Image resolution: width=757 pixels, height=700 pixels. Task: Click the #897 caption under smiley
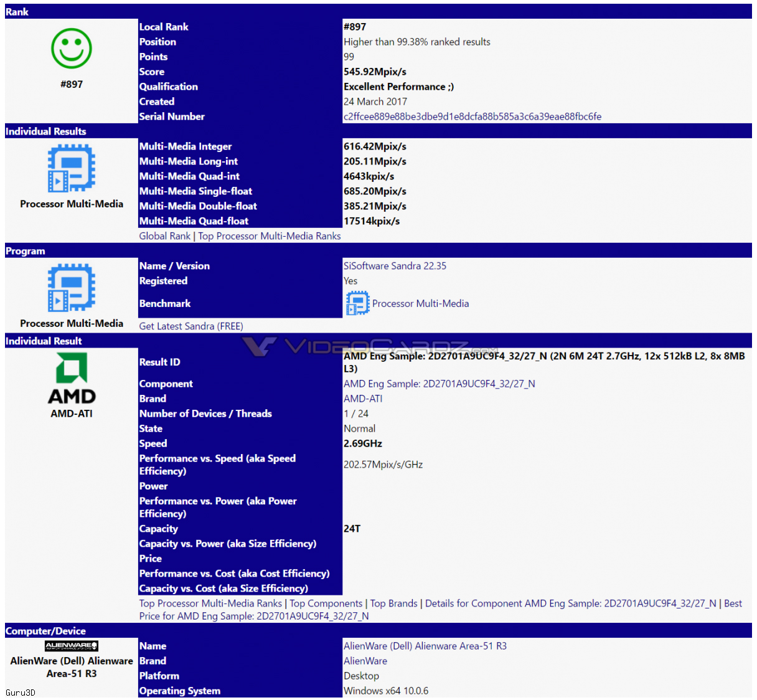coord(72,84)
